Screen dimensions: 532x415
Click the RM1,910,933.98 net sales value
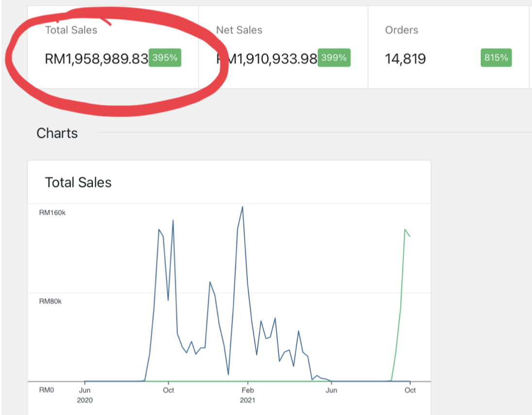(x=267, y=59)
